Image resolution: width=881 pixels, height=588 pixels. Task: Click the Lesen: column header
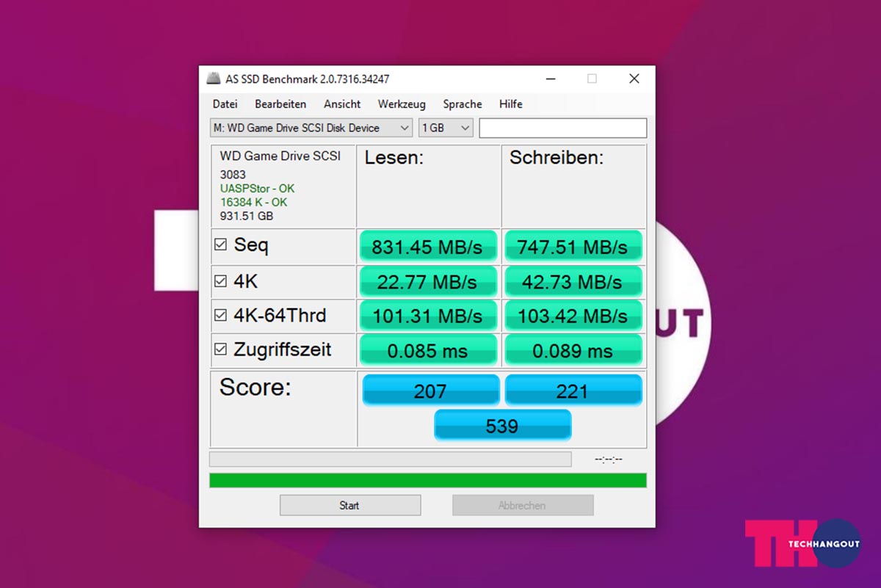[x=394, y=158]
